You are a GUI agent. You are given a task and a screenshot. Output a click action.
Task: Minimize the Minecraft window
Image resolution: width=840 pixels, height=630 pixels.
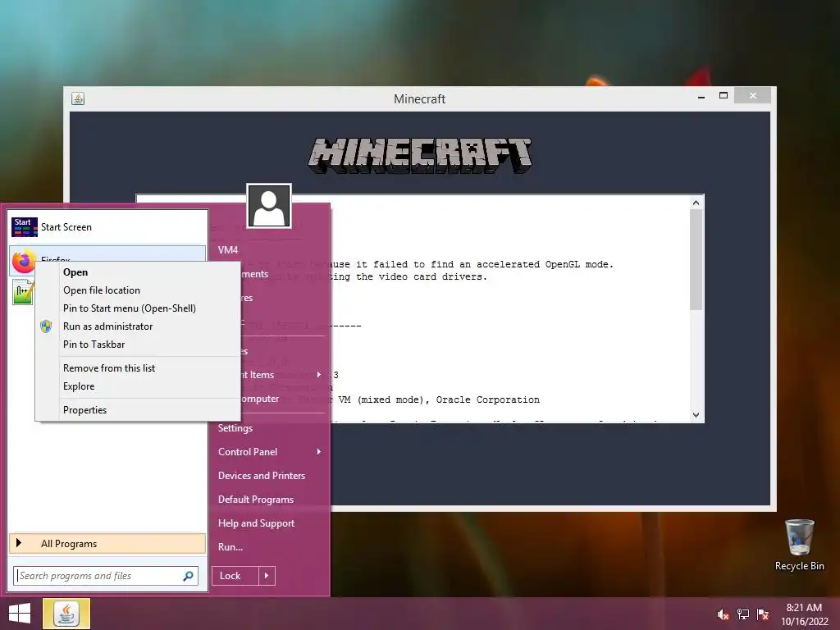[701, 97]
